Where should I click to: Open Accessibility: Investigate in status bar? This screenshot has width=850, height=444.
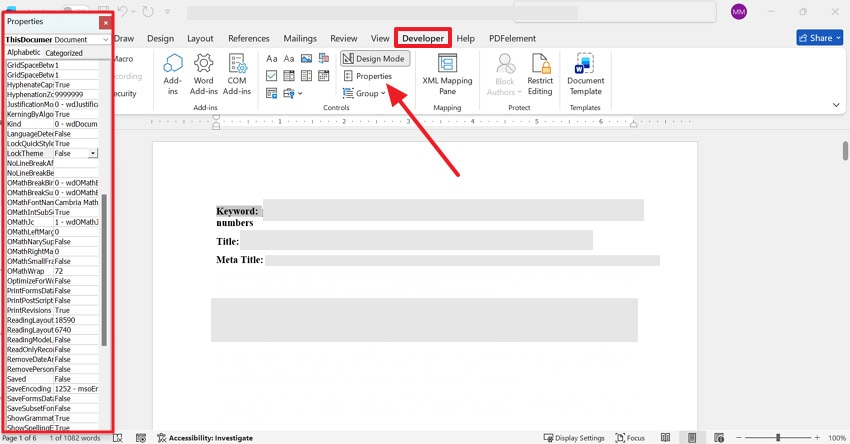(205, 437)
